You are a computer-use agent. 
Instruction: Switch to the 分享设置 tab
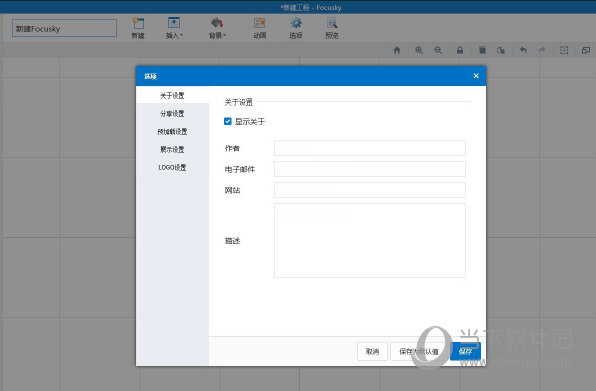pyautogui.click(x=172, y=113)
